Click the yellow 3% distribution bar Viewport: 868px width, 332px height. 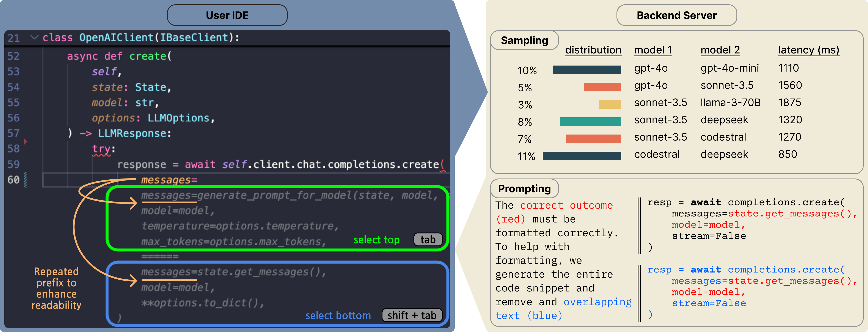coord(610,104)
